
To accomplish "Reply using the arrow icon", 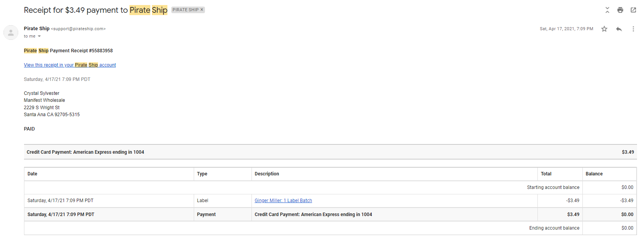I will click(619, 29).
